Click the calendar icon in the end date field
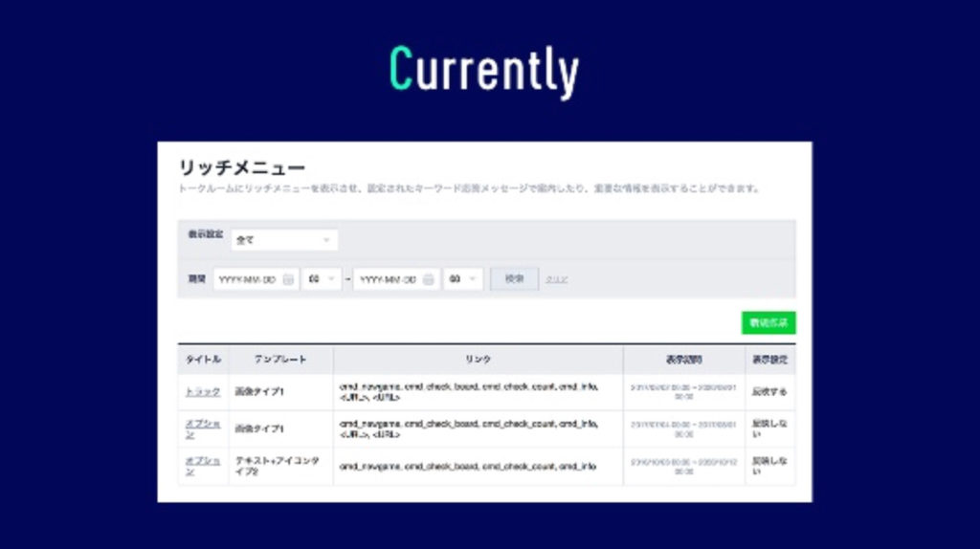 tap(428, 279)
